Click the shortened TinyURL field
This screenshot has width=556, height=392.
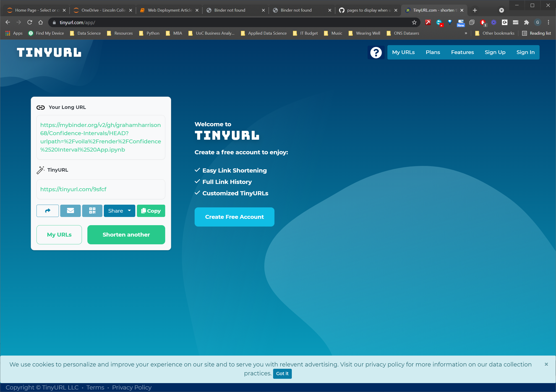[101, 189]
